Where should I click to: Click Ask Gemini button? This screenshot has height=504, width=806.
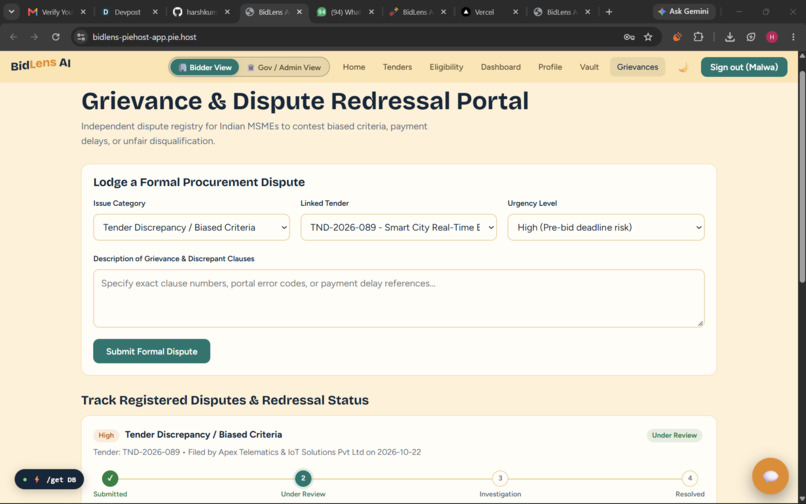click(684, 11)
